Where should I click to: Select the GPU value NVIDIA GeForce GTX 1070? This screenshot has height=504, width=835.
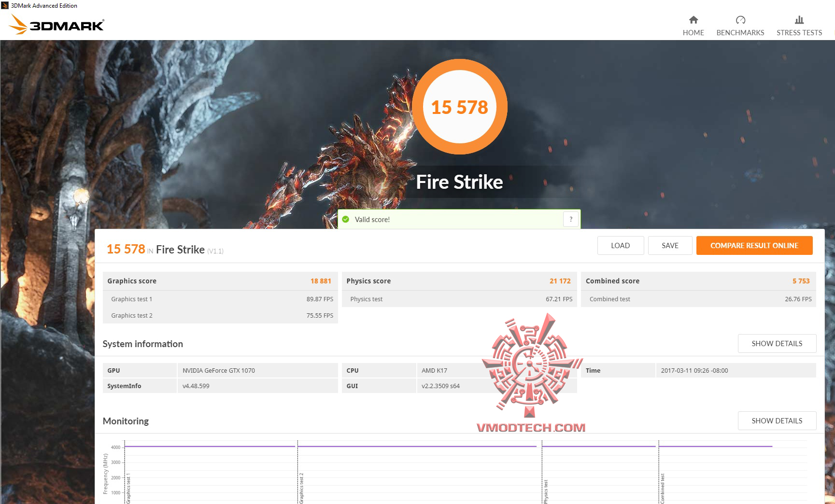pyautogui.click(x=219, y=370)
